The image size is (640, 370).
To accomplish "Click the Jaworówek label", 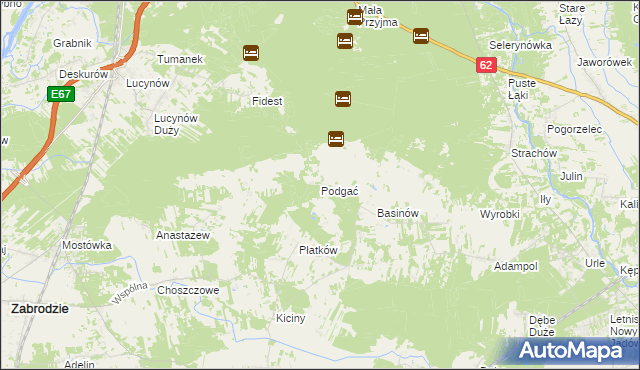I will tap(604, 62).
